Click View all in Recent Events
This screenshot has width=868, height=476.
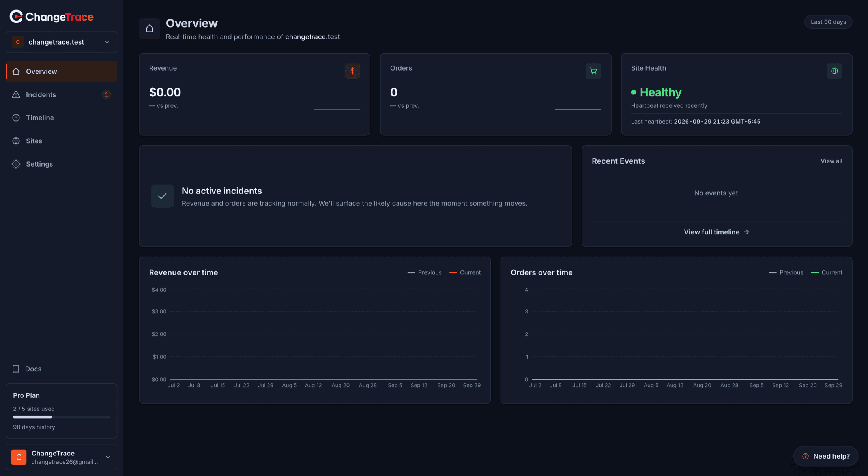(x=831, y=161)
